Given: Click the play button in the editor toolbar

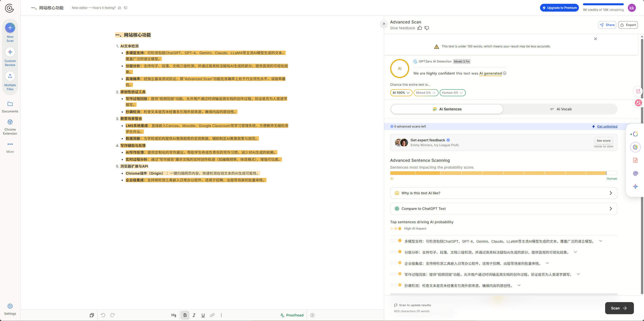Looking at the screenshot, I should pos(312,315).
